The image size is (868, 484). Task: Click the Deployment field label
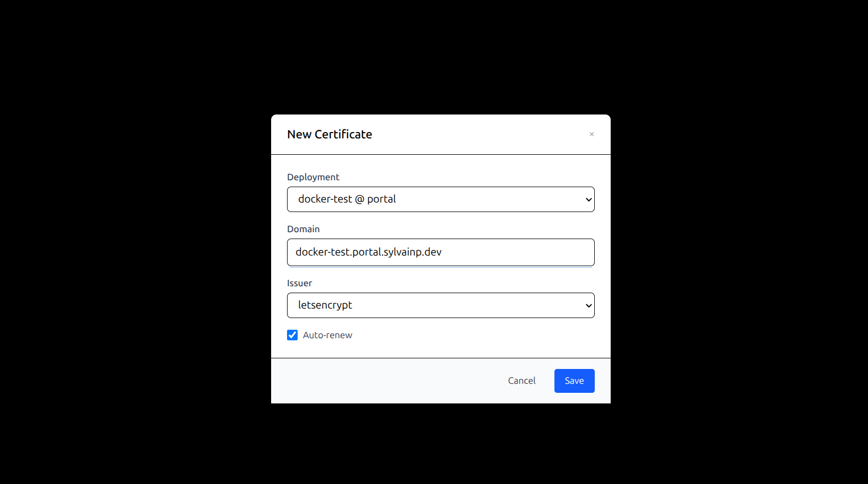point(313,177)
